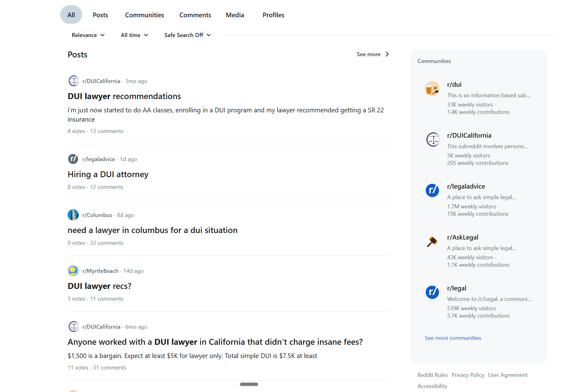Switch to the Comments tab

point(195,15)
